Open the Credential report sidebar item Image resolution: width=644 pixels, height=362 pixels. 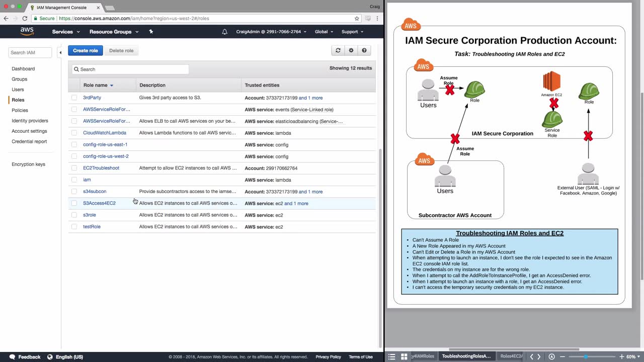(x=29, y=141)
